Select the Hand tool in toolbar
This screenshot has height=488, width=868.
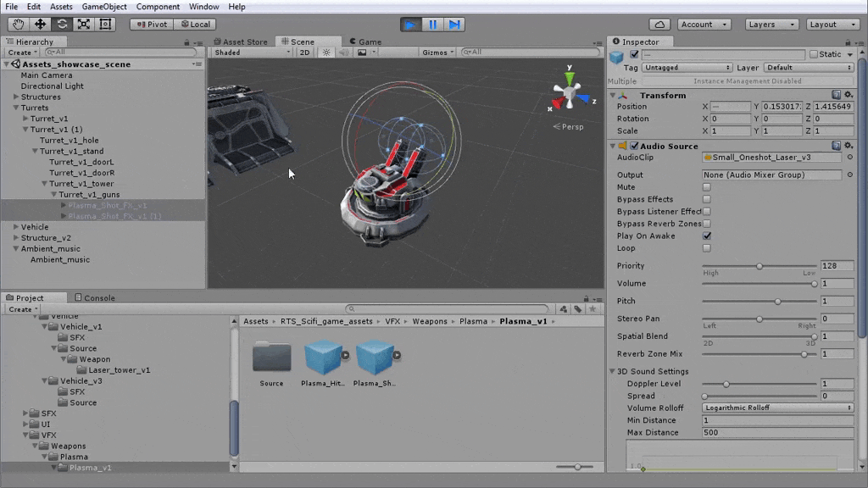pos(18,25)
